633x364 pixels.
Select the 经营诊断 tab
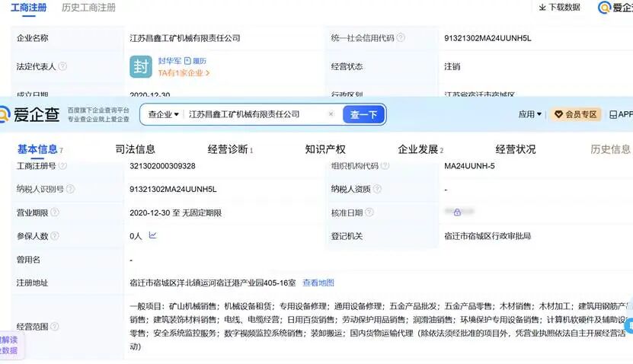point(230,149)
